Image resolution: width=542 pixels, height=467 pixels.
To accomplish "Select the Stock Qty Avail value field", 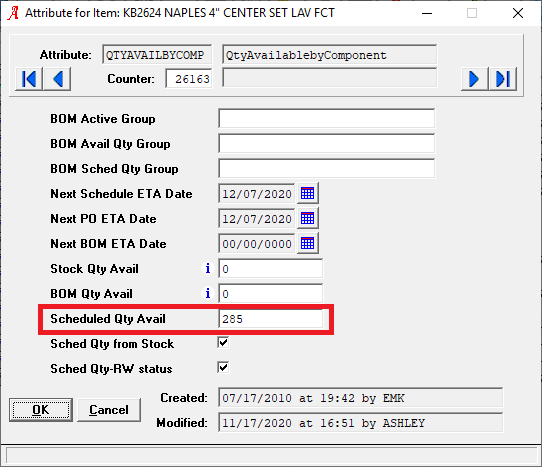I will pyautogui.click(x=271, y=269).
